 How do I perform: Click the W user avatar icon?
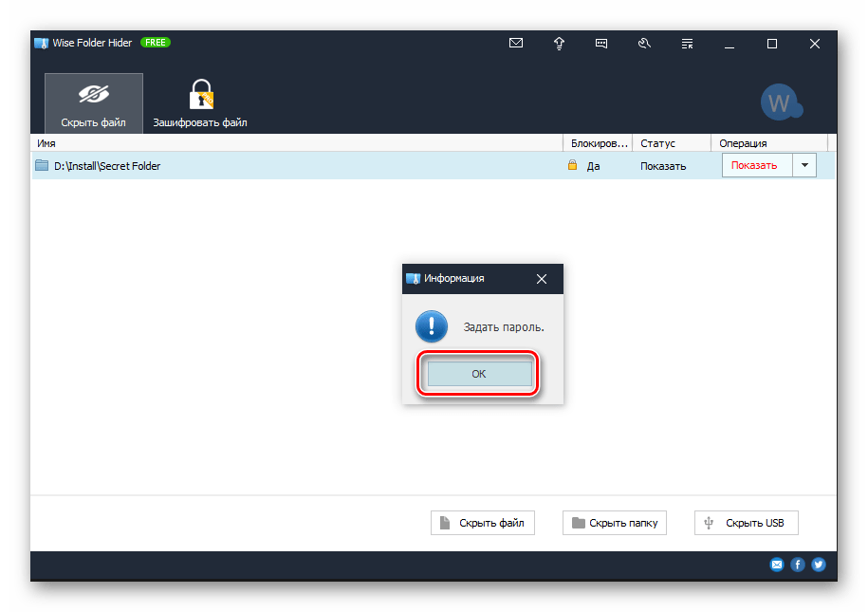781,102
